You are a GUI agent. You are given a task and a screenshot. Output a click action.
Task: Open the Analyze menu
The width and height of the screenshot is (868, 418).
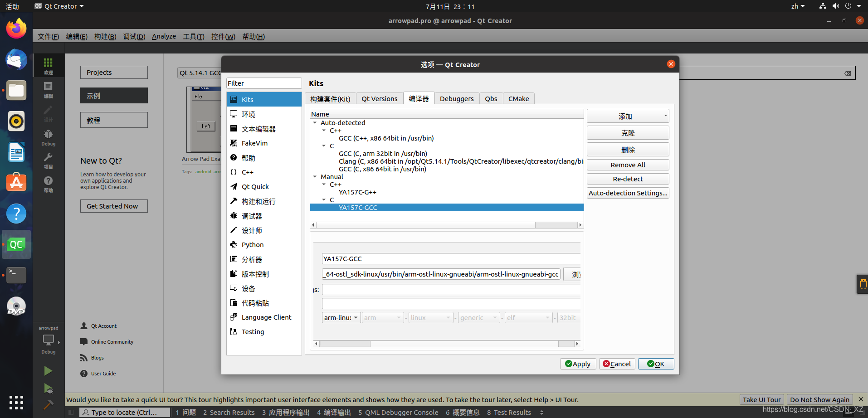164,36
